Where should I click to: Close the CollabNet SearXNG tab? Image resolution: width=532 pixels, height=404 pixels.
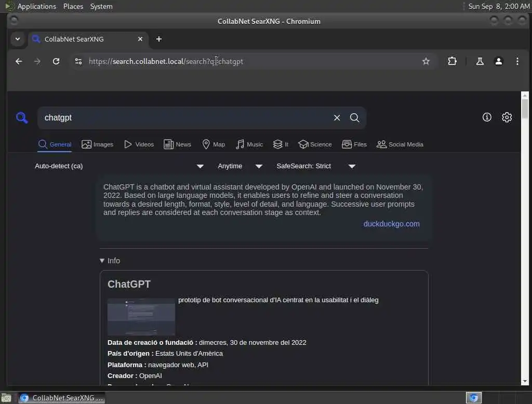pyautogui.click(x=140, y=39)
